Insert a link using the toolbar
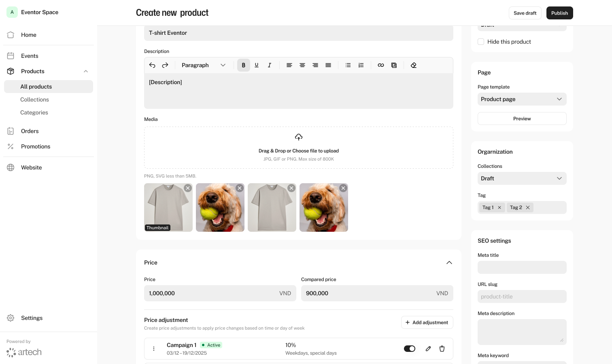612x364 pixels. click(x=381, y=65)
